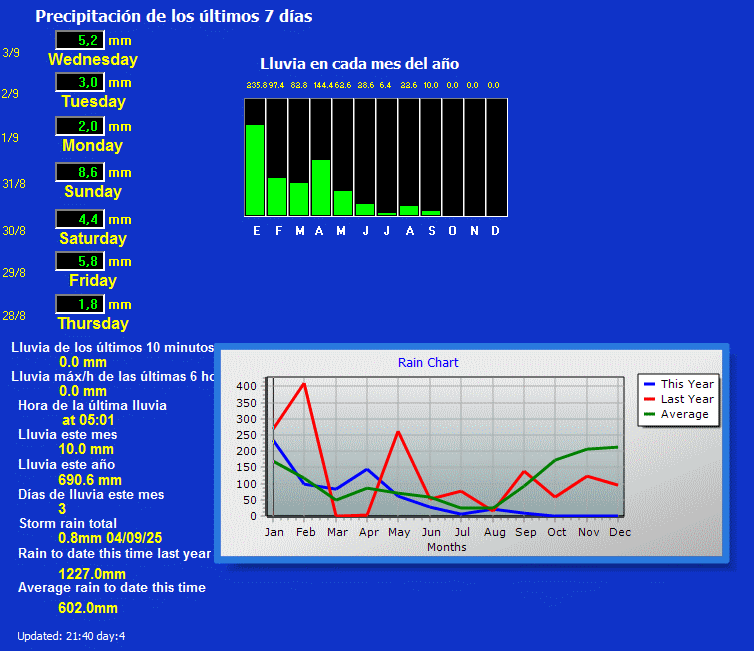Click the 144.4 monthly rain value
The height and width of the screenshot is (651, 754).
(x=323, y=85)
